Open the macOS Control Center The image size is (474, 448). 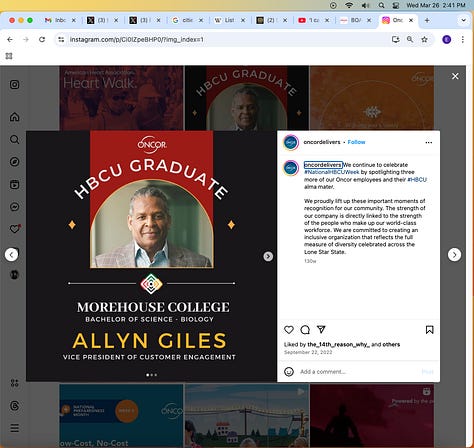point(396,5)
